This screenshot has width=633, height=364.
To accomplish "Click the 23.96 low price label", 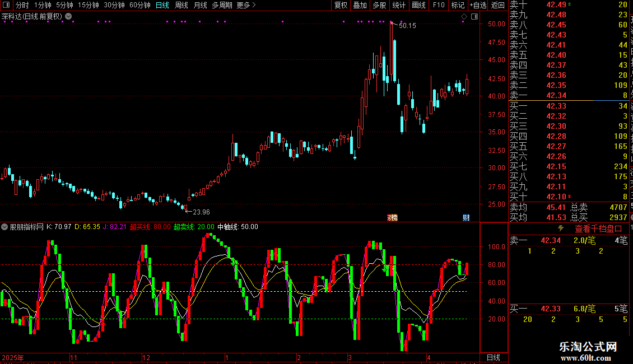I will pyautogui.click(x=201, y=212).
